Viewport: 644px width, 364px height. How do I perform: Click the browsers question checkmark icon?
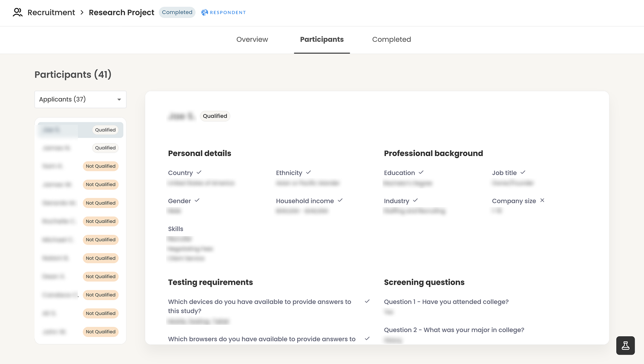(367, 338)
